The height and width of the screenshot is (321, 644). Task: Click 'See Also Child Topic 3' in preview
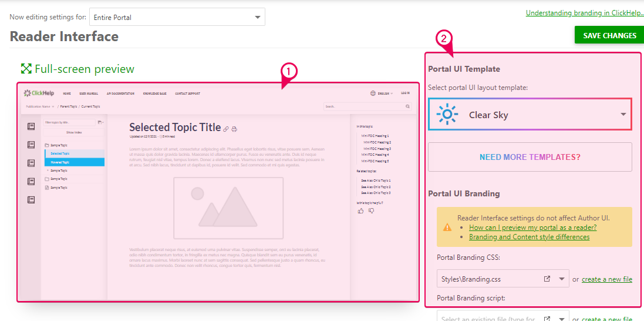click(376, 193)
